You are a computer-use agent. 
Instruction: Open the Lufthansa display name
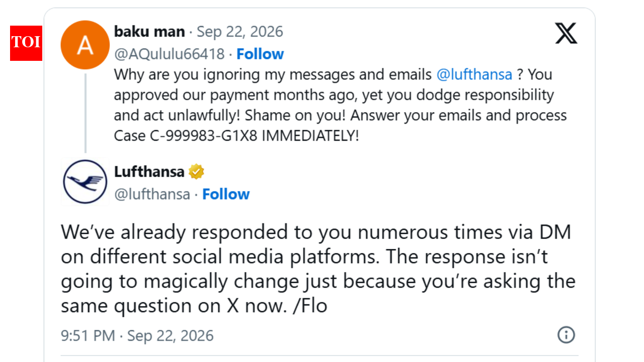pos(149,172)
